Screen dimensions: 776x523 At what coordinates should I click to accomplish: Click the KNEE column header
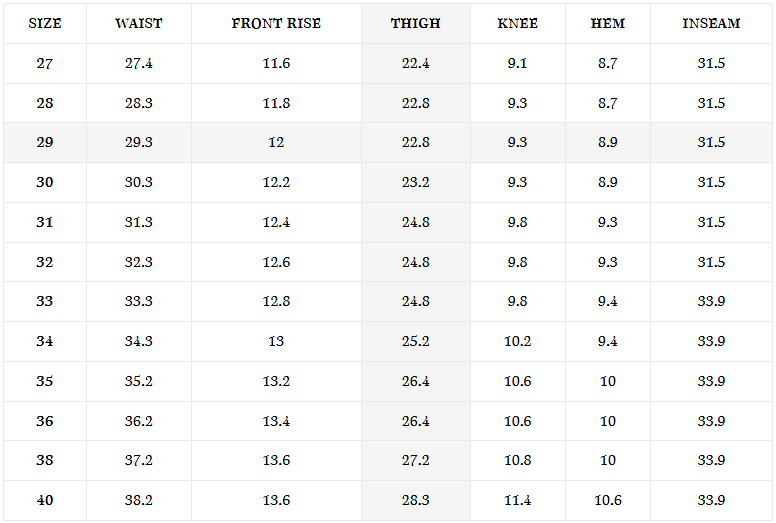pos(517,23)
